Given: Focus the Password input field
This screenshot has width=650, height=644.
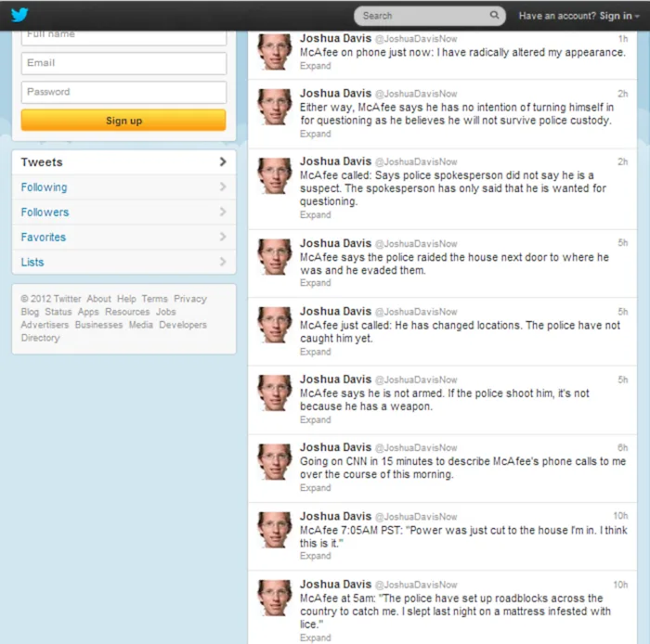Looking at the screenshot, I should coord(123,92).
